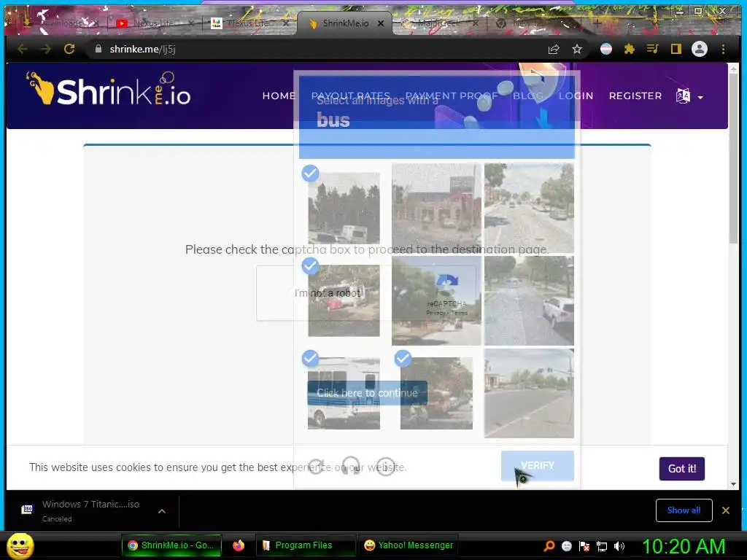Switch to the MajorGeeks tab
Image resolution: width=747 pixels, height=560 pixels.
(438, 23)
